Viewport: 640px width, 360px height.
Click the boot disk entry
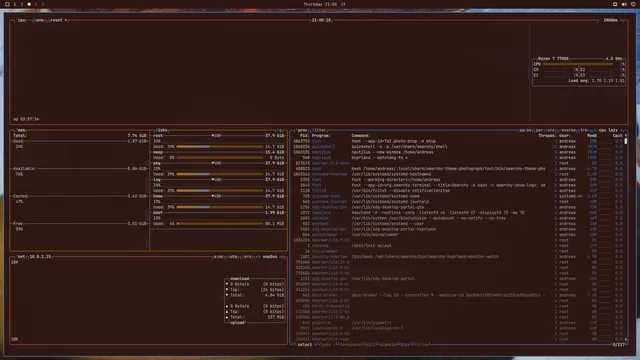tap(218, 213)
